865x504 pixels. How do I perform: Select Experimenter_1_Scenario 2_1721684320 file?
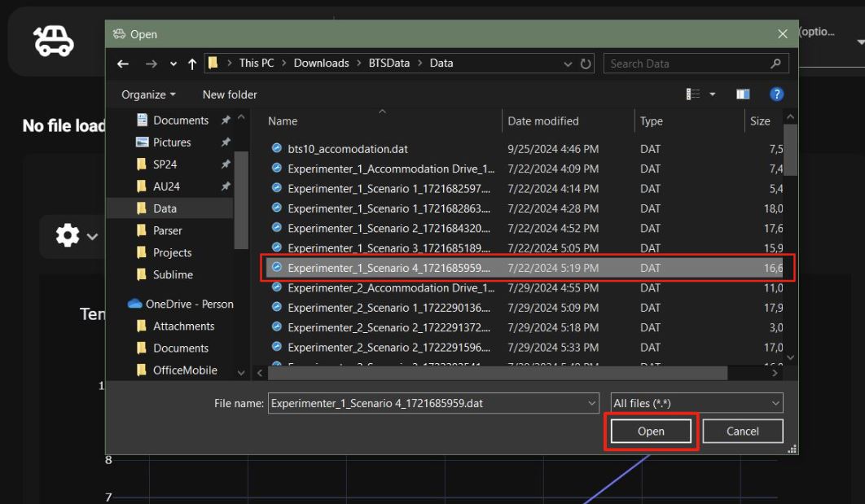pyautogui.click(x=524, y=228)
